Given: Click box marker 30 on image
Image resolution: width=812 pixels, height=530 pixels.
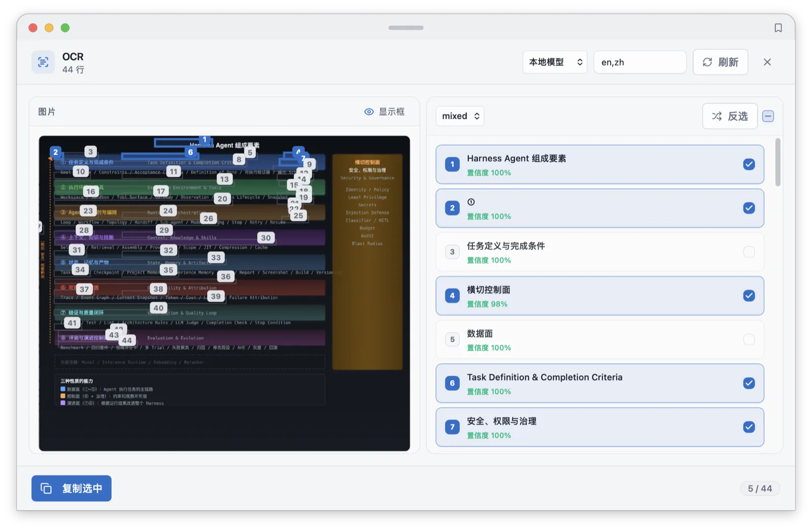Looking at the screenshot, I should coord(266,238).
